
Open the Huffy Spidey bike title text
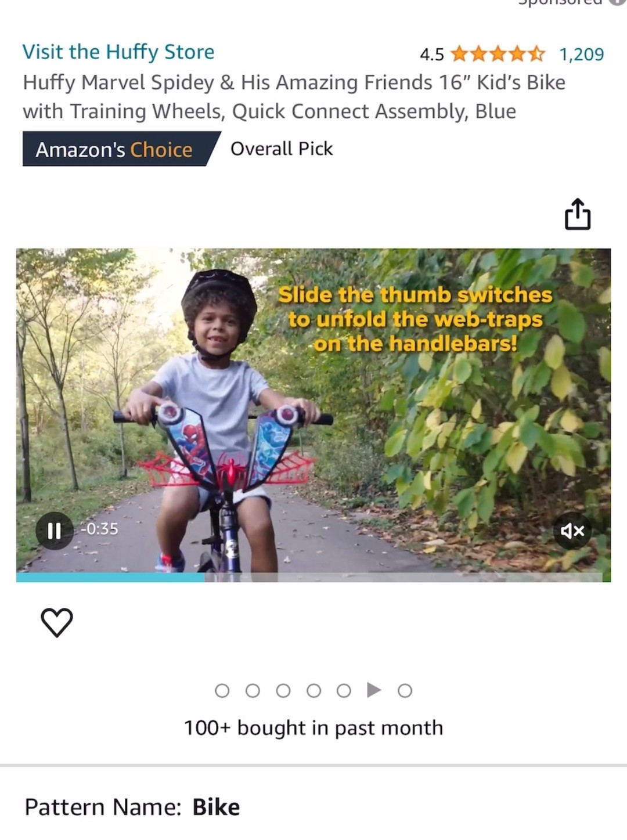pyautogui.click(x=294, y=96)
